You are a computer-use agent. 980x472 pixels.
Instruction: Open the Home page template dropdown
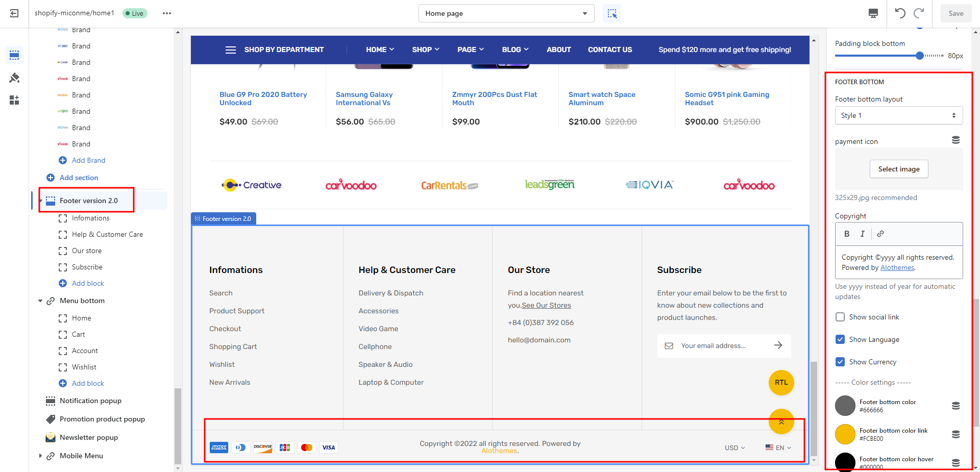[506, 13]
